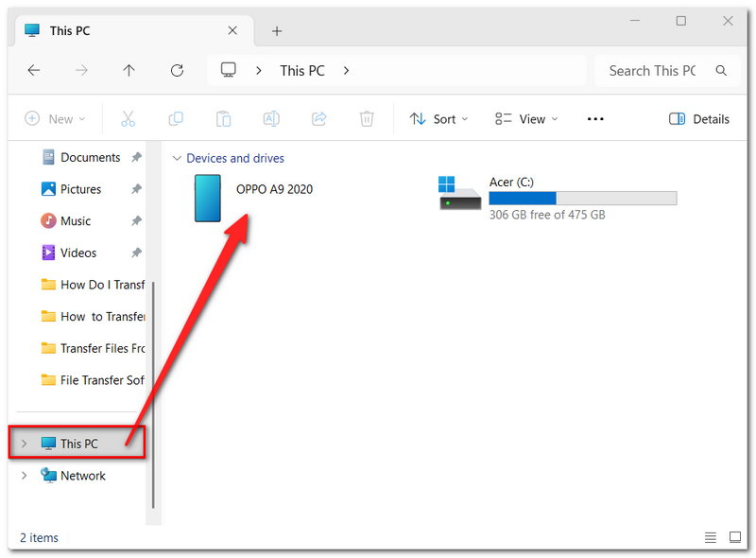Switch to large thumbnails view in status bar
Image resolution: width=756 pixels, height=558 pixels.
tap(735, 537)
